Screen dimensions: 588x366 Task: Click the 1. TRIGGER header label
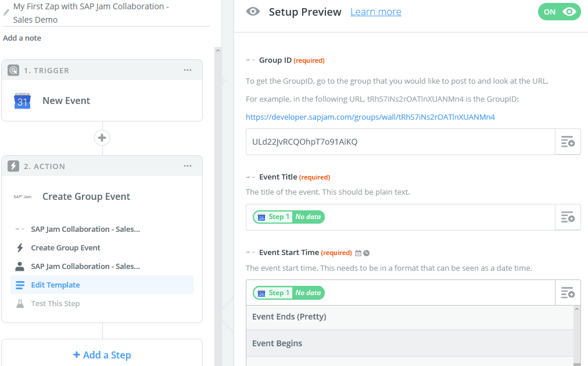point(46,70)
